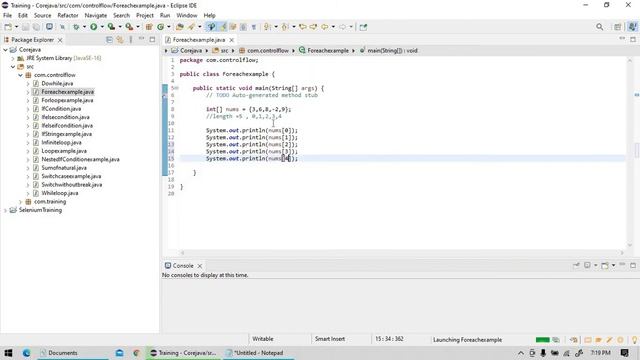Collapse the com.controlflow package
Screen dimensions: 640x360
[20, 75]
